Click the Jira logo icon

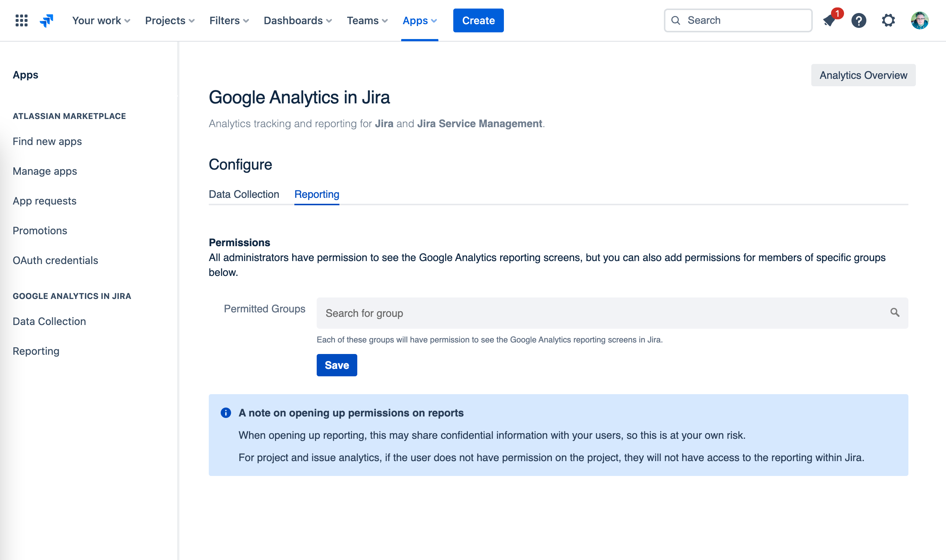pyautogui.click(x=47, y=20)
